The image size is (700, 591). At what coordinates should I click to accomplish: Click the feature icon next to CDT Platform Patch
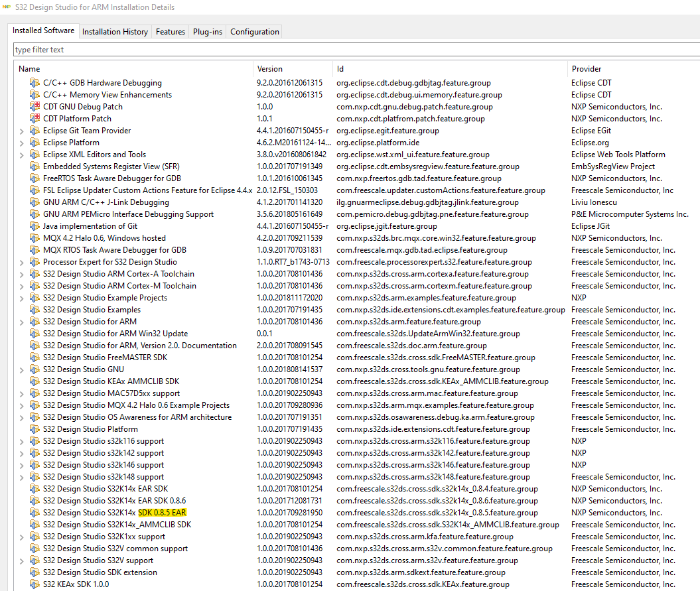[x=34, y=118]
